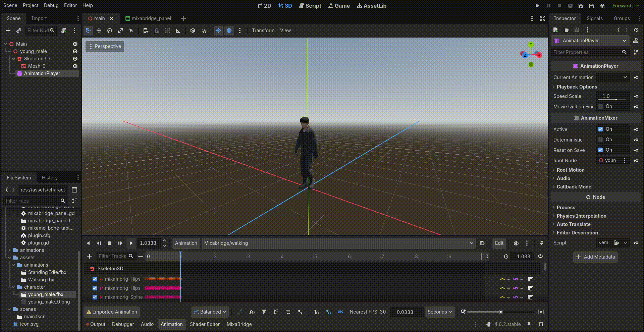Adjust the timeline zoom slider

[500, 312]
